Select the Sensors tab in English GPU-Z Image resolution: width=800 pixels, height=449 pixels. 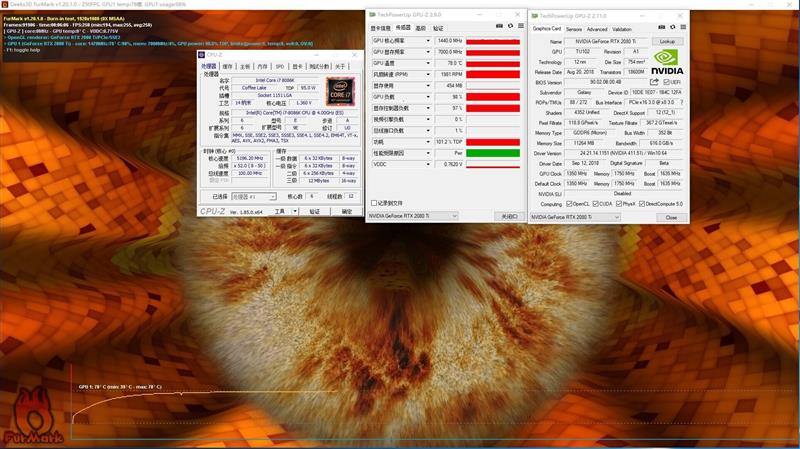pyautogui.click(x=573, y=30)
